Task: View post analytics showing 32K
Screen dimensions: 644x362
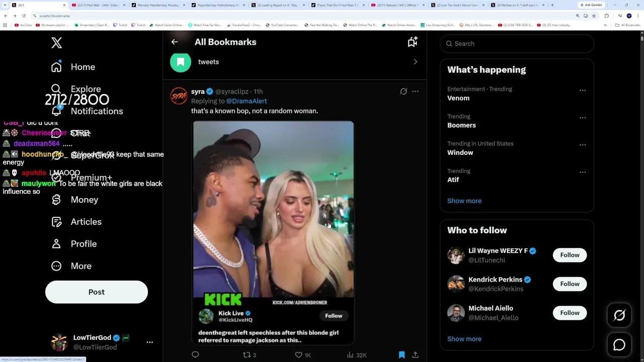Action: 356,355
